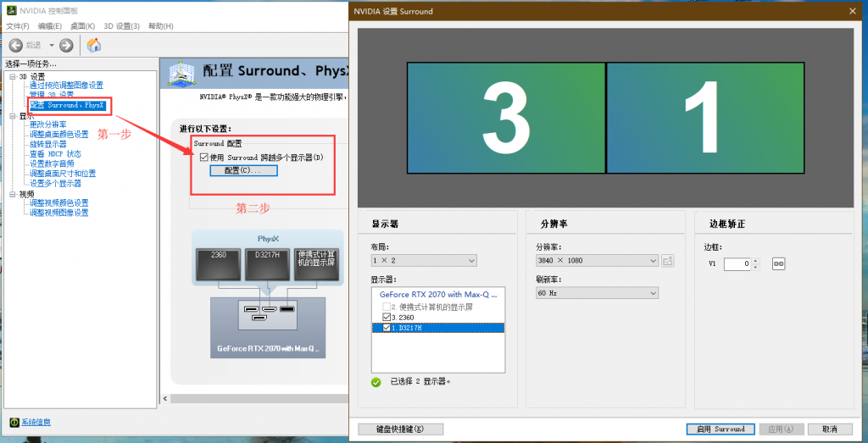Open the 布局 layout dropdown showing 1 × 2
This screenshot has height=443, width=868.
point(424,261)
